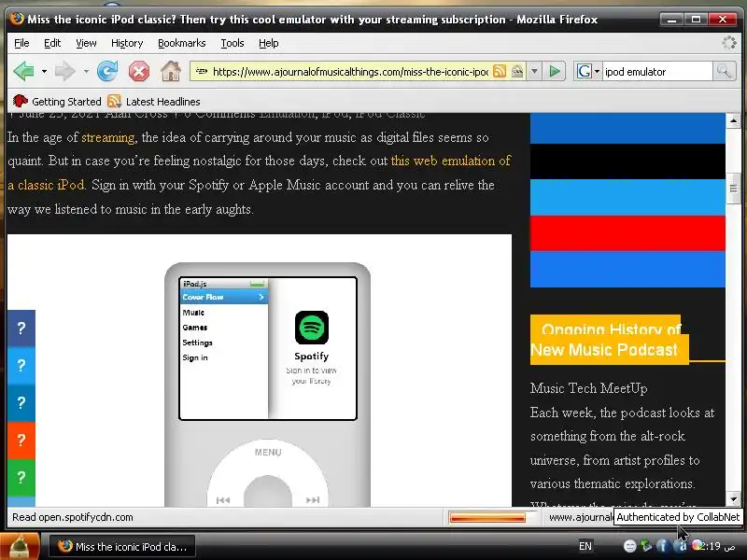The width and height of the screenshot is (747, 560).
Task: Click the iPod center select button
Action: (268, 493)
